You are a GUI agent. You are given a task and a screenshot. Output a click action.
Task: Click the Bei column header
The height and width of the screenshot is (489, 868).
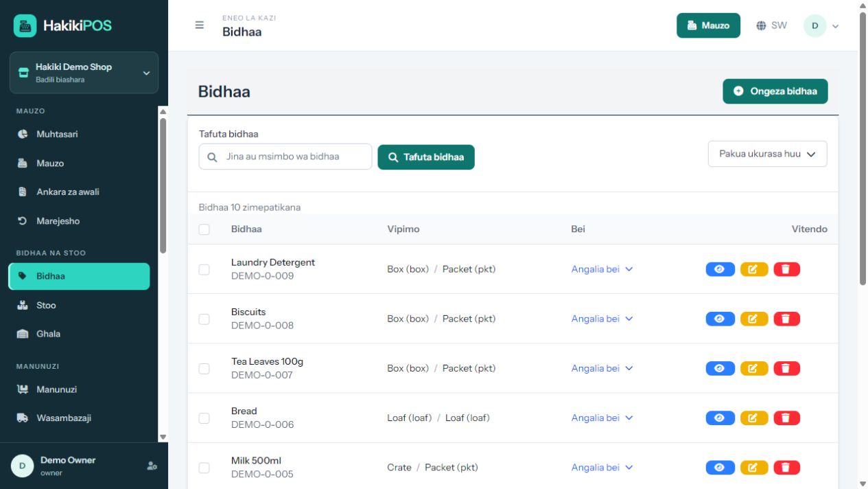[578, 229]
